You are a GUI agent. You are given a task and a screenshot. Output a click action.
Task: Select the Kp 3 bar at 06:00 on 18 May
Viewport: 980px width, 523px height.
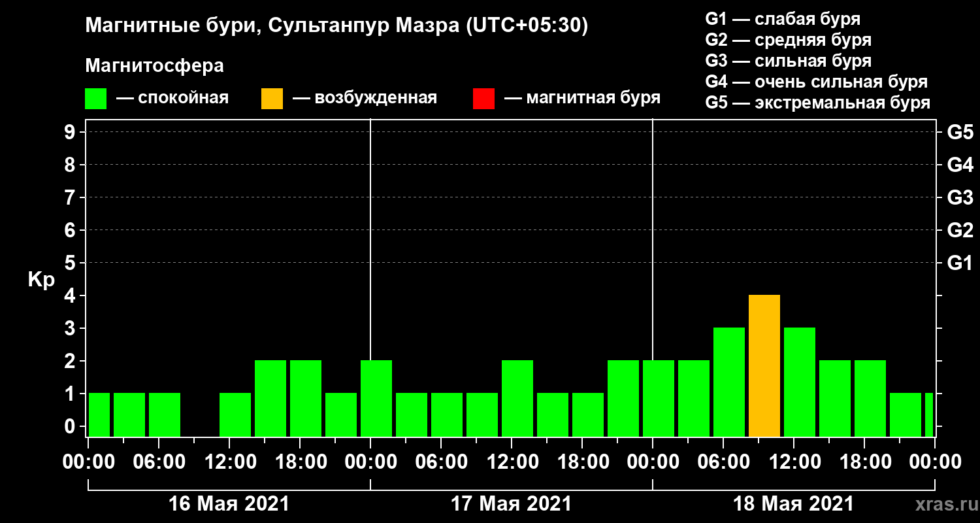(729, 382)
